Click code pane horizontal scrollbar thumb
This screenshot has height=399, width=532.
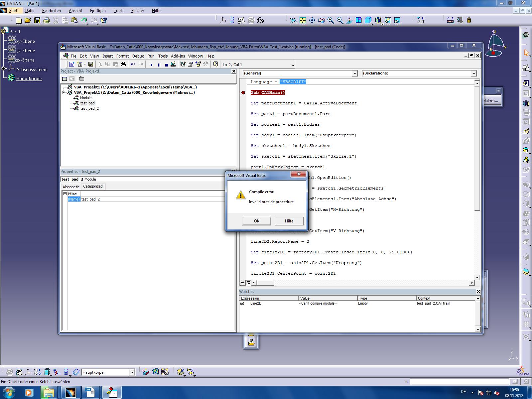point(265,283)
